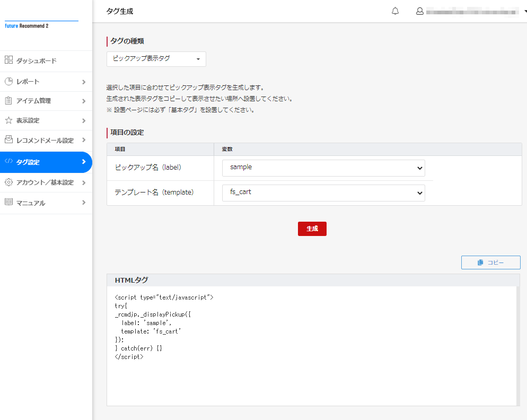Click the user account avatar icon
The width and height of the screenshot is (527, 420).
pos(420,11)
